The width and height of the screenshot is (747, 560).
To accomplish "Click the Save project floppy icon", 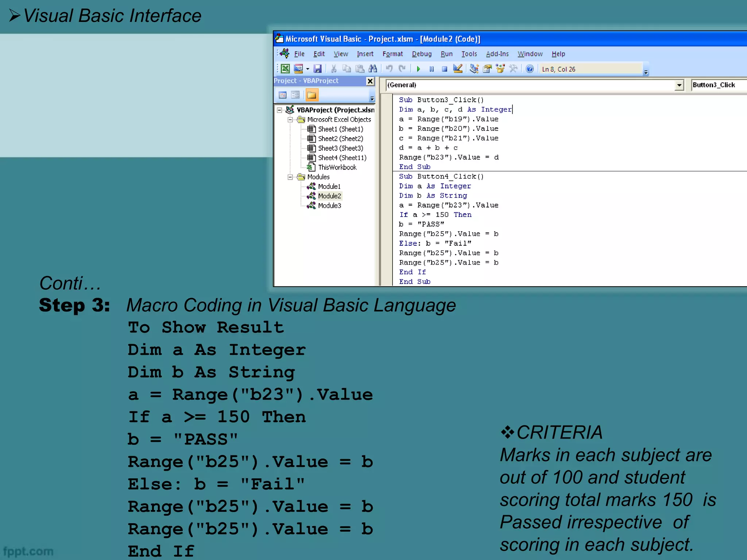I will pos(317,69).
